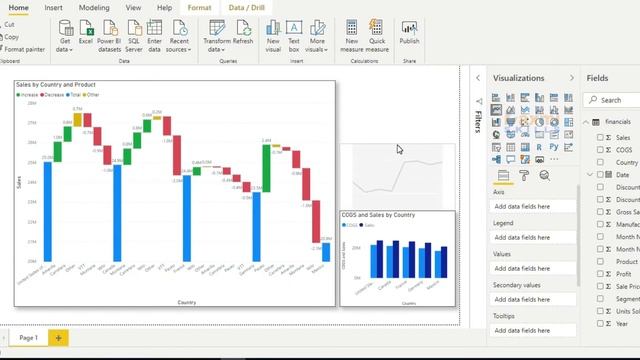
Task: Click the Decrease legend marker
Action: (x=42, y=95)
